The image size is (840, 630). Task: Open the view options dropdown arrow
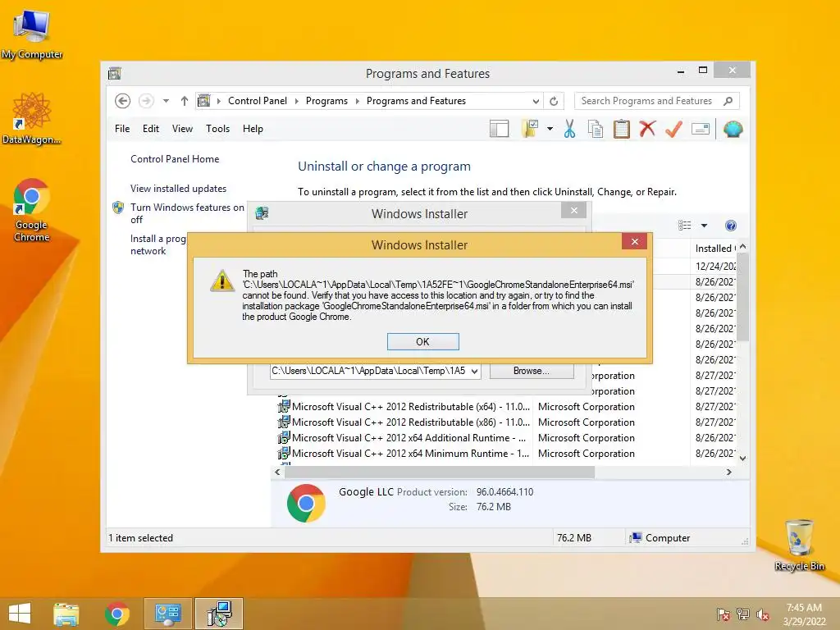[x=704, y=226]
